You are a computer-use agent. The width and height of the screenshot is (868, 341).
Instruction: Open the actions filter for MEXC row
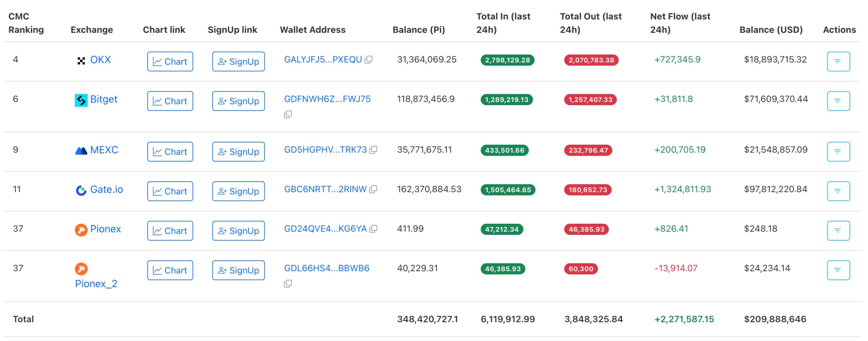[838, 152]
